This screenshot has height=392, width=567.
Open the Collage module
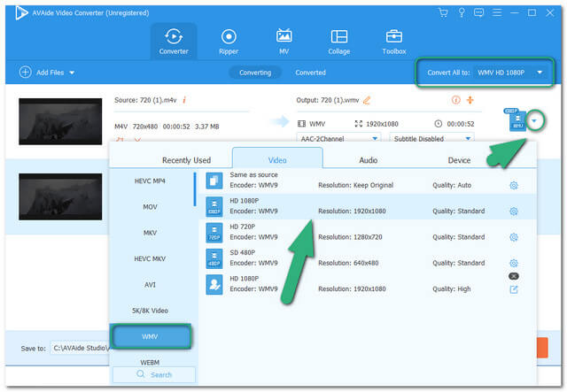(x=338, y=42)
